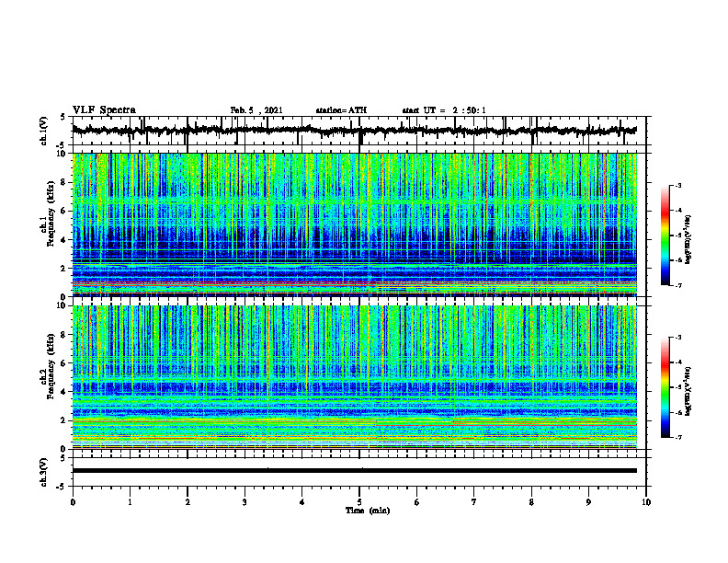Click time axis tick label '5'
The width and height of the screenshot is (728, 563).
(359, 502)
